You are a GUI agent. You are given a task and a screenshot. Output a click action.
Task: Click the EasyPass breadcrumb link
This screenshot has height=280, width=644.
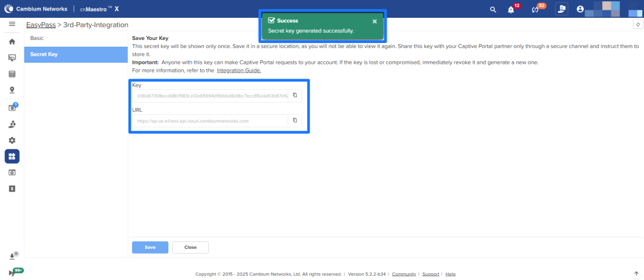click(x=41, y=25)
